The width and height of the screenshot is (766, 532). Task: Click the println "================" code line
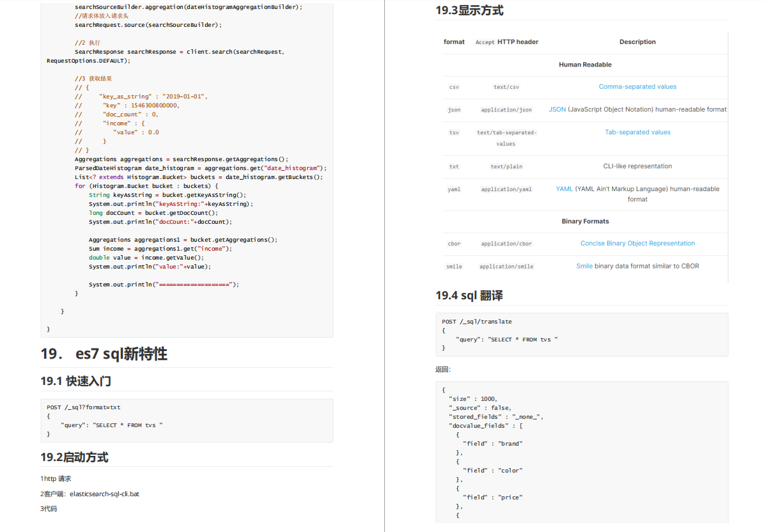(164, 285)
